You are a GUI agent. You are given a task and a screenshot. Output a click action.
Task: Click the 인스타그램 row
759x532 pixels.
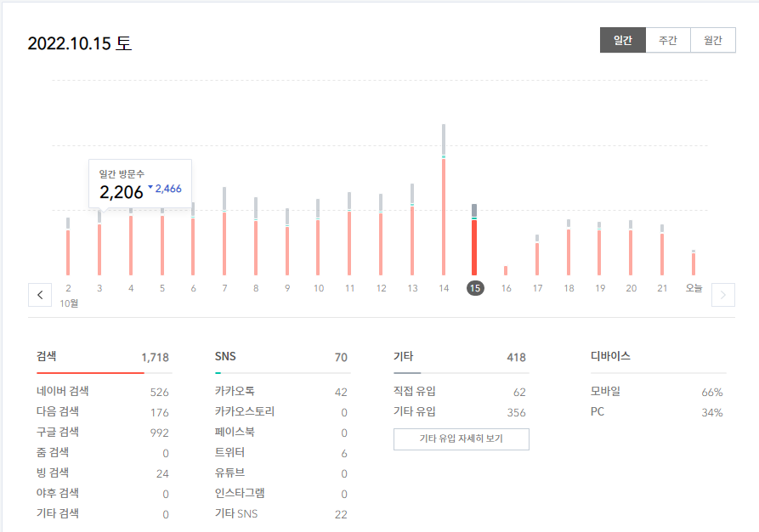(x=281, y=493)
